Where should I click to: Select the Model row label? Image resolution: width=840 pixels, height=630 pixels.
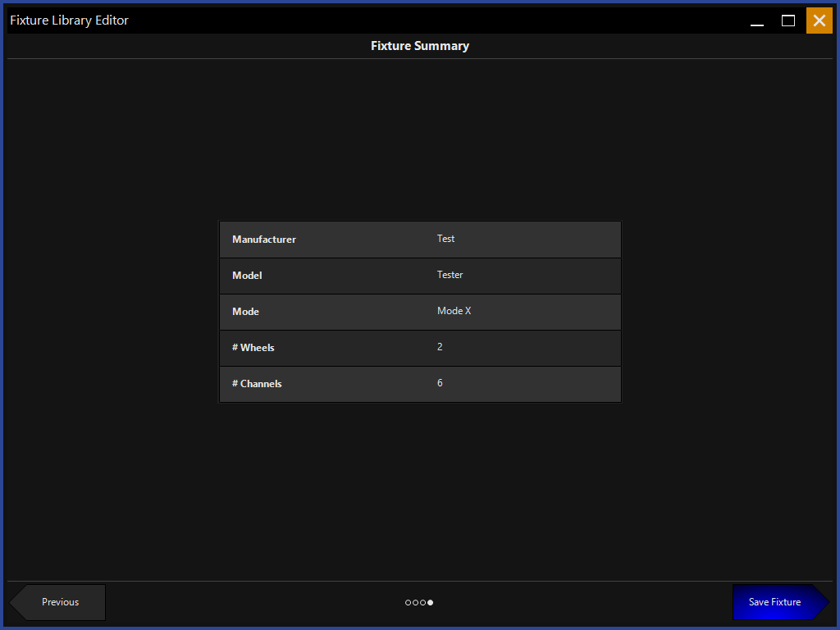(x=247, y=276)
